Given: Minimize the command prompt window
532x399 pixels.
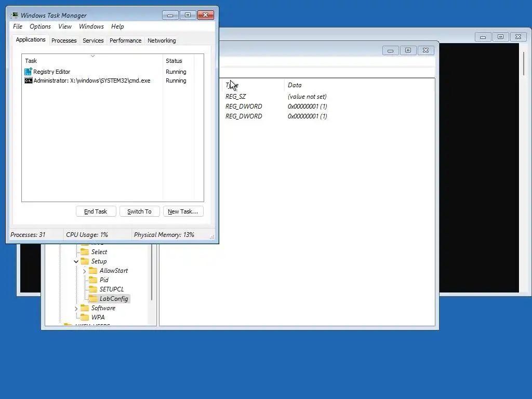Looking at the screenshot, I should coord(483,37).
